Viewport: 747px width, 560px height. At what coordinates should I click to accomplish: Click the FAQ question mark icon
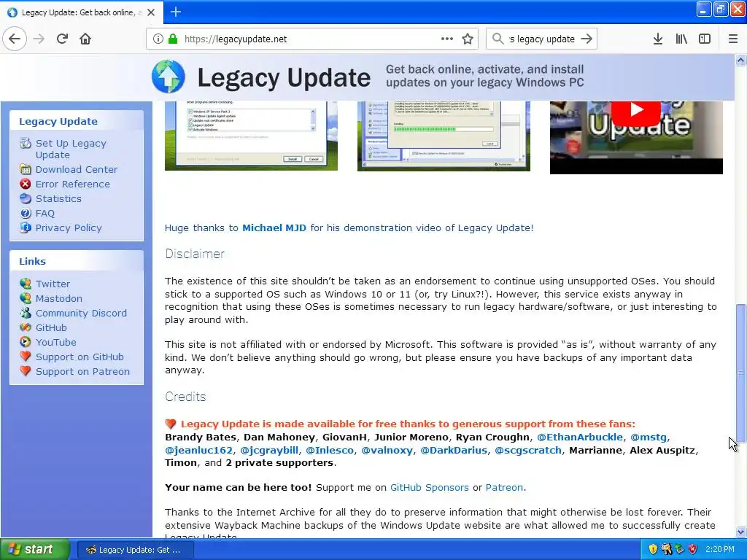(26, 214)
